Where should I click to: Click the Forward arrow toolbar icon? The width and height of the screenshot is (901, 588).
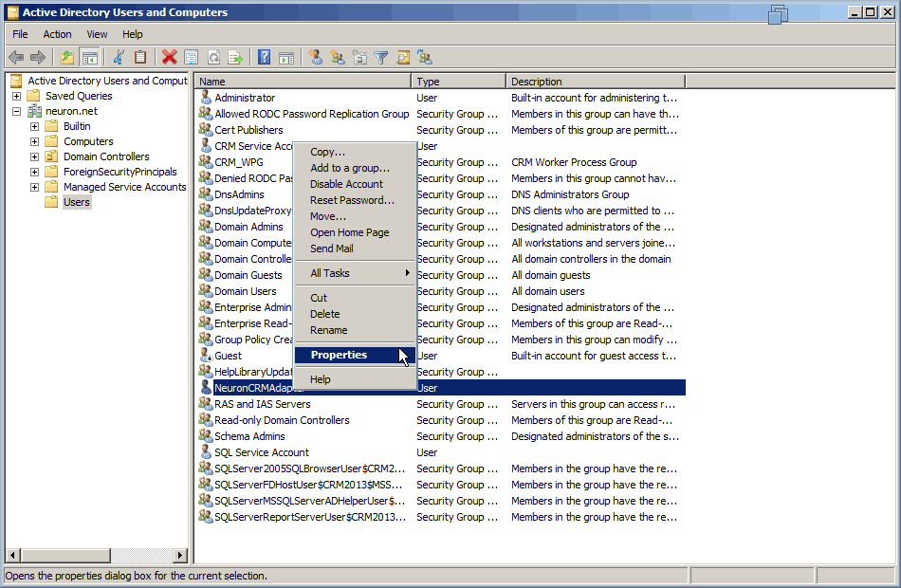38,58
